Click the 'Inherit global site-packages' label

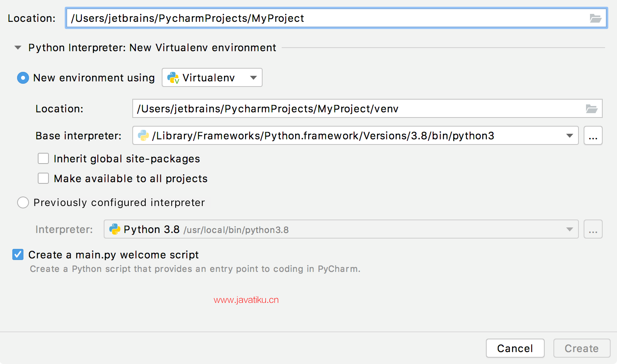(x=127, y=159)
